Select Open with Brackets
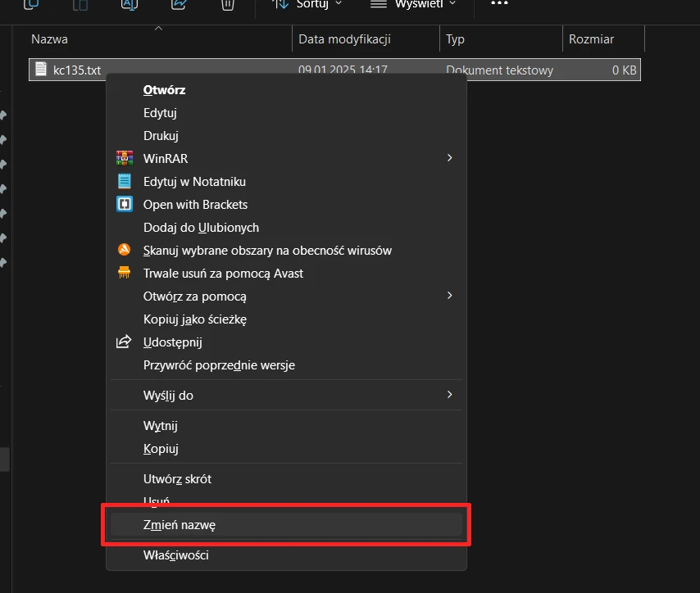700x593 pixels. [x=286, y=205]
